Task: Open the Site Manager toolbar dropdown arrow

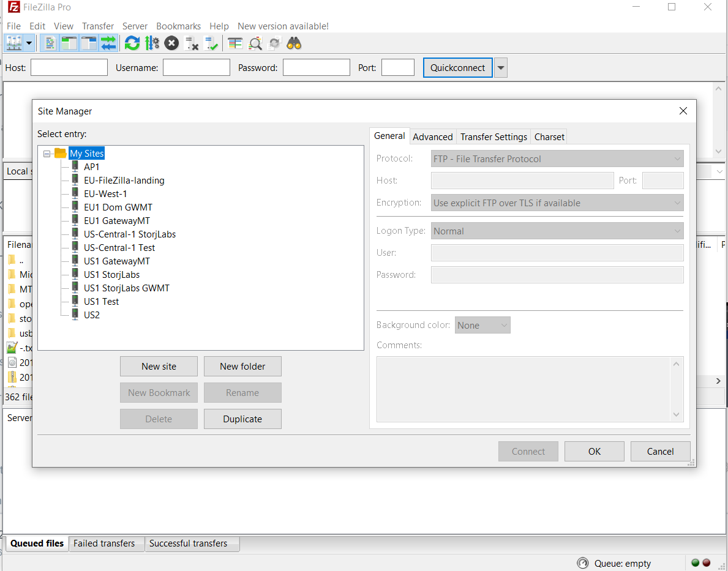Action: point(29,43)
